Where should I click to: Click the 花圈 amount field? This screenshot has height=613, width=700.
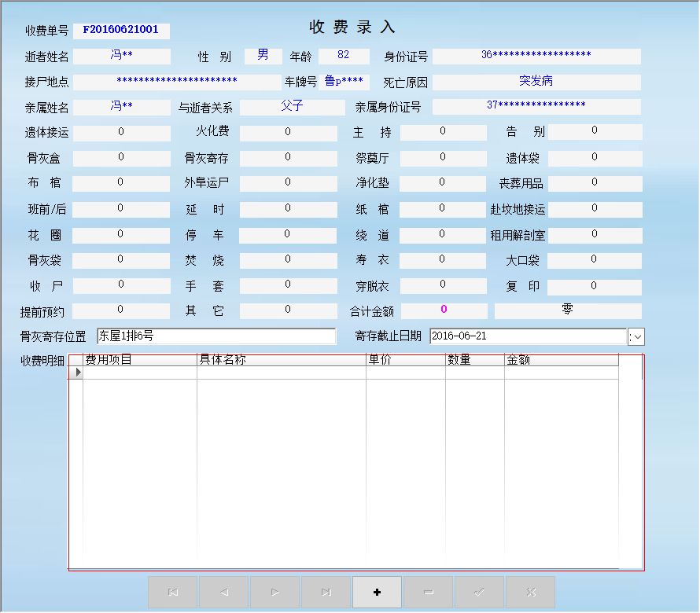121,235
